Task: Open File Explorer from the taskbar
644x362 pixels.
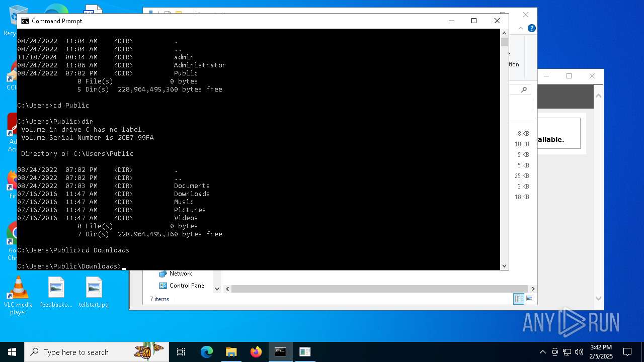Action: point(231,352)
